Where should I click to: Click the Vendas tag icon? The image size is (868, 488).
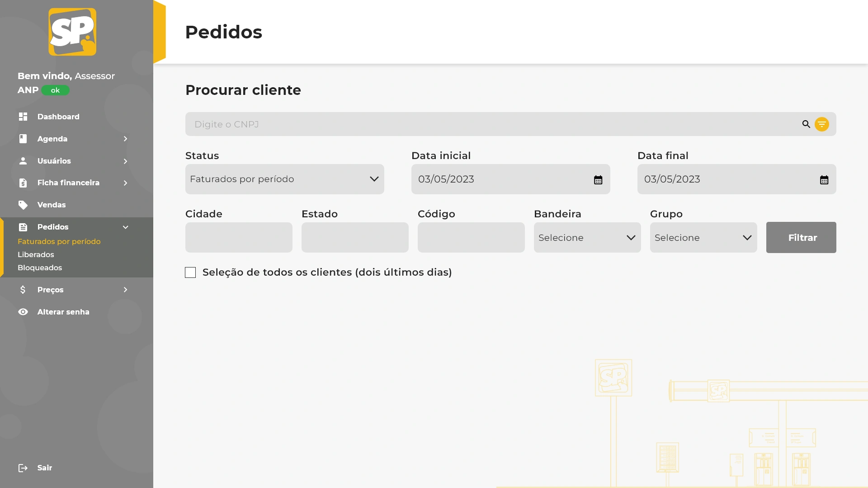(23, 205)
